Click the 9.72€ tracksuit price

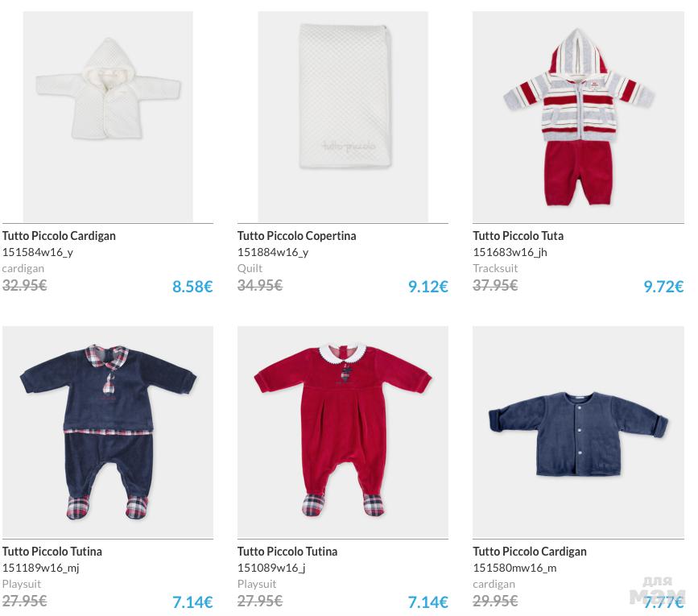[x=663, y=287]
